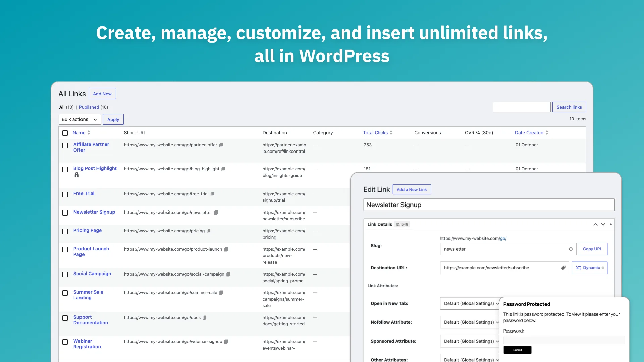Open the Bulk actions dropdown
644x362 pixels.
coord(79,119)
